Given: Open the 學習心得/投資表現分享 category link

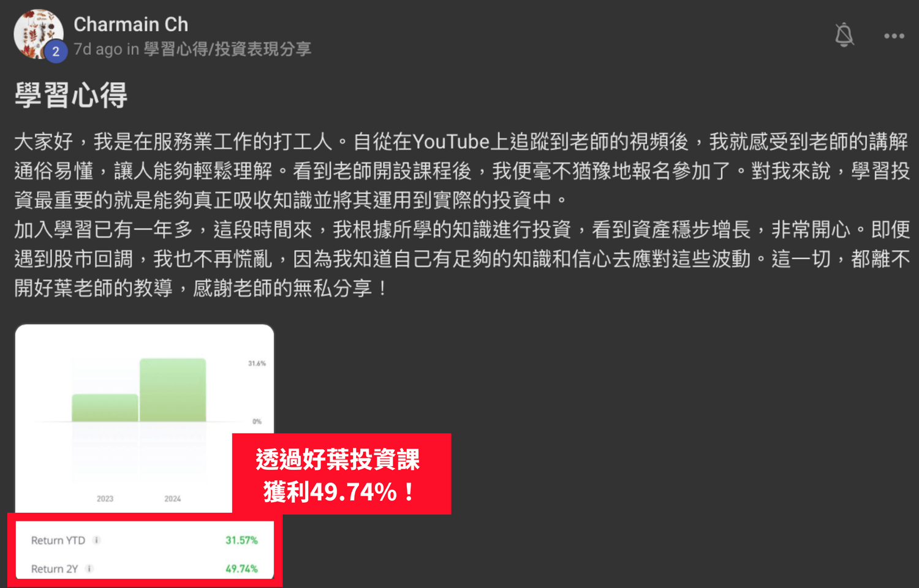Looking at the screenshot, I should [x=227, y=49].
